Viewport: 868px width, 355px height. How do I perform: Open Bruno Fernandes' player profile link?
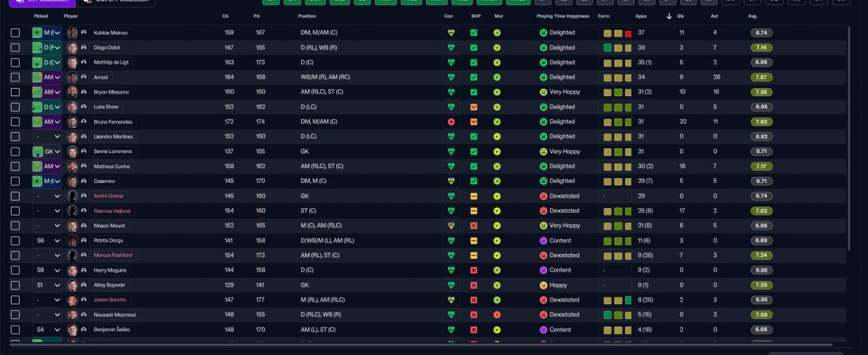(113, 122)
